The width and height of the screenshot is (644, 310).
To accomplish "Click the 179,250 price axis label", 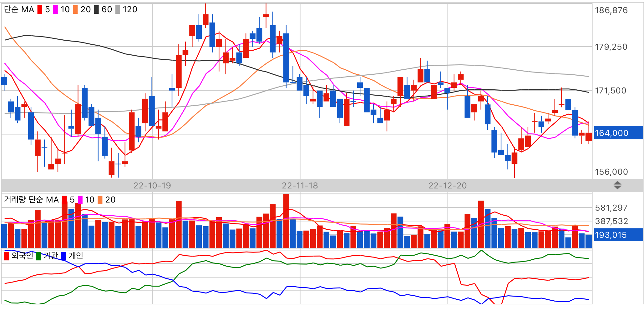I will [611, 47].
